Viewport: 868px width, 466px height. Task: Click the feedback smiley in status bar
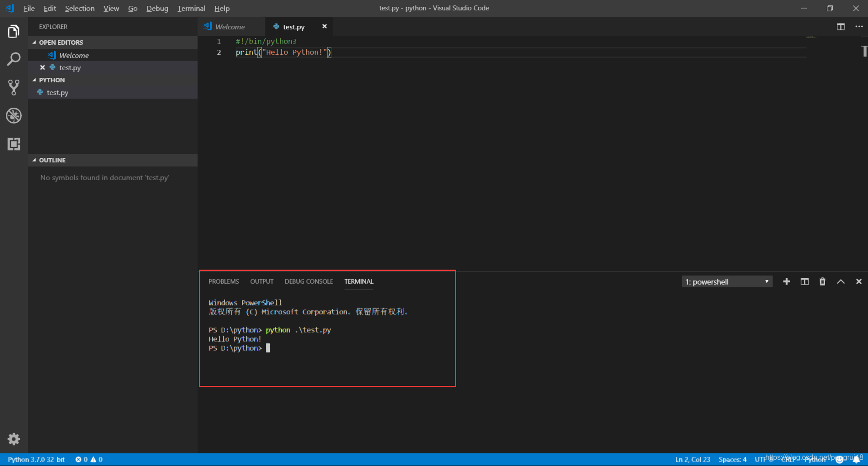click(x=840, y=460)
